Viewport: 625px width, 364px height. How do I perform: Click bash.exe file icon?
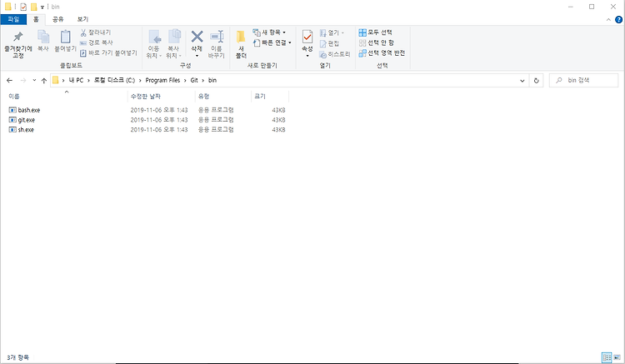tap(12, 110)
